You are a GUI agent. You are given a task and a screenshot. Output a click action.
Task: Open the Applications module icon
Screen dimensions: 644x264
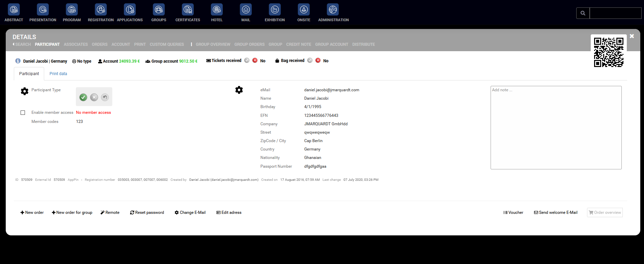coord(130,10)
